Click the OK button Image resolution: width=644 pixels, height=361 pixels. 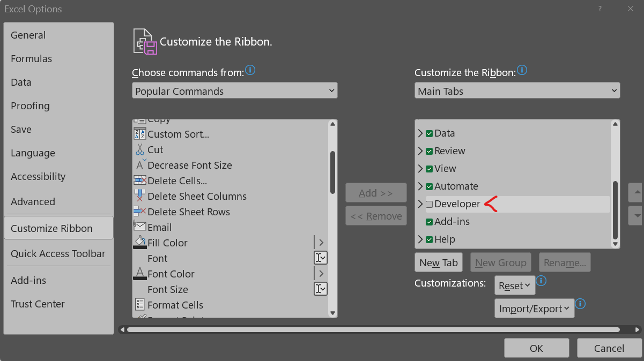tap(537, 348)
